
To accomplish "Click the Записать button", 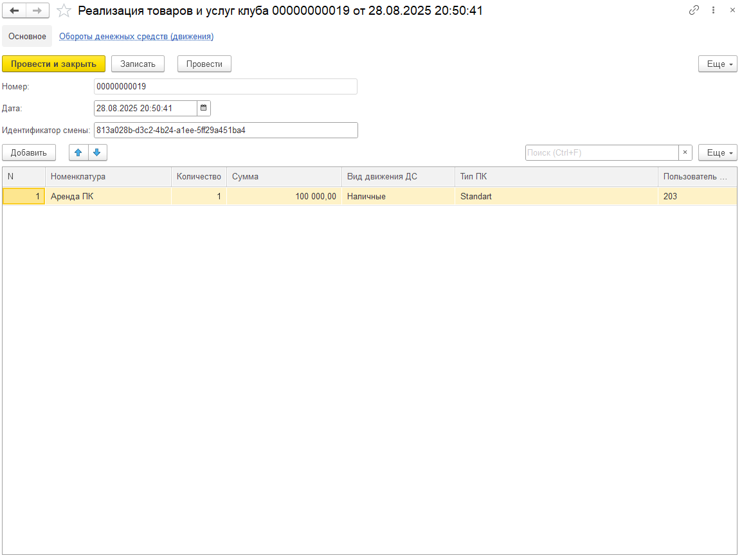I will (x=138, y=64).
